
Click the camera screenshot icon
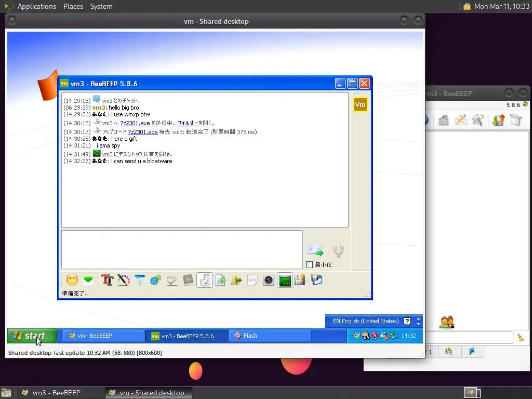point(269,280)
